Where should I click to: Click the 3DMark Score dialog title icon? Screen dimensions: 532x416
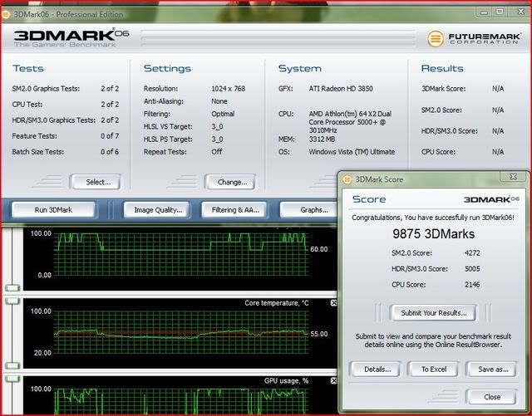click(344, 177)
